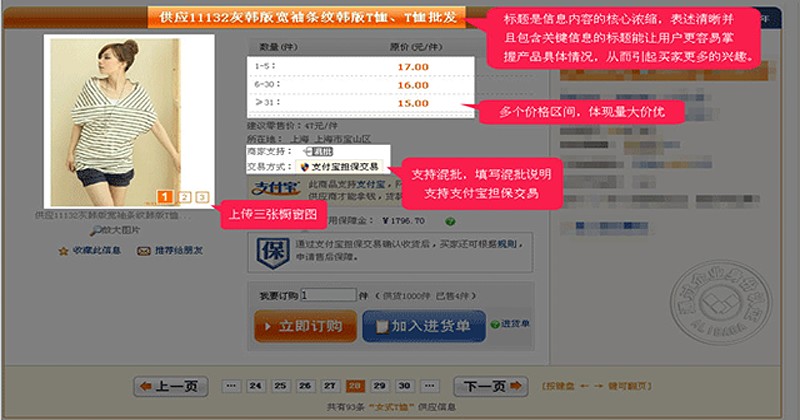Switch to product image number 3
This screenshot has width=800, height=420.
coord(202,197)
